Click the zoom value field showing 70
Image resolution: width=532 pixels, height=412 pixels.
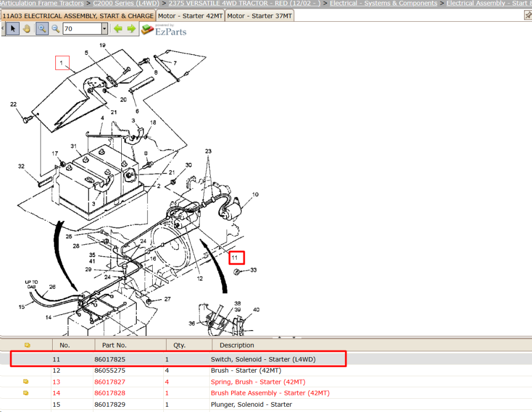click(82, 29)
